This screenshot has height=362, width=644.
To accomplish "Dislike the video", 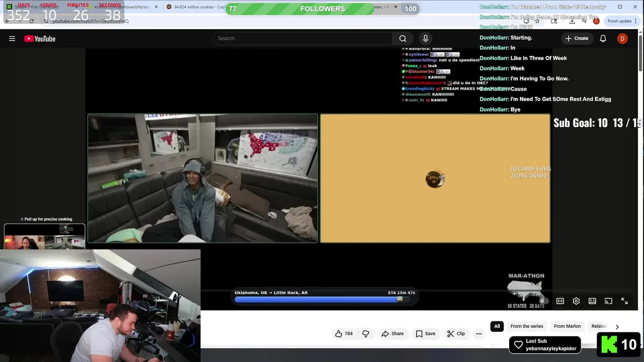I will 366,333.
